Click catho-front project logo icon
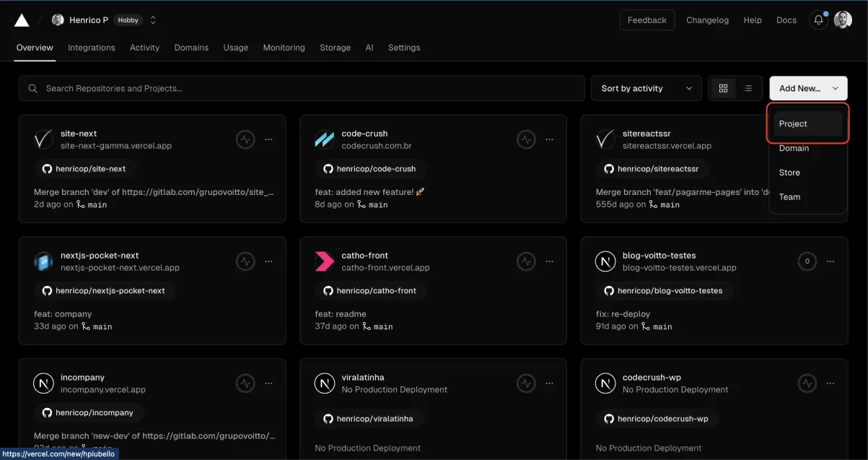868x460 pixels. click(325, 261)
